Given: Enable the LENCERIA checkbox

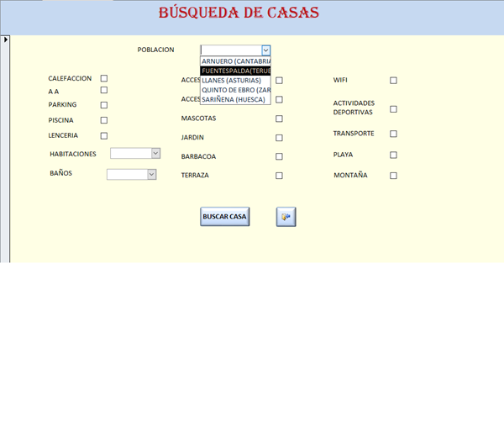Looking at the screenshot, I should pos(104,136).
